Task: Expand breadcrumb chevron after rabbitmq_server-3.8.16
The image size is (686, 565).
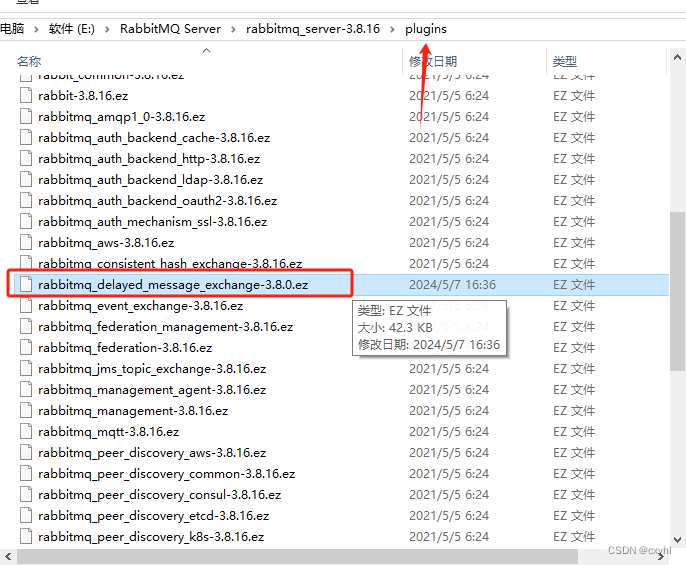Action: pos(392,29)
